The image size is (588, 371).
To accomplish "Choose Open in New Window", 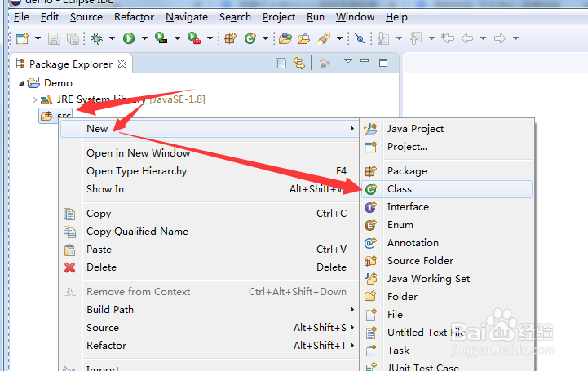I will [210, 153].
